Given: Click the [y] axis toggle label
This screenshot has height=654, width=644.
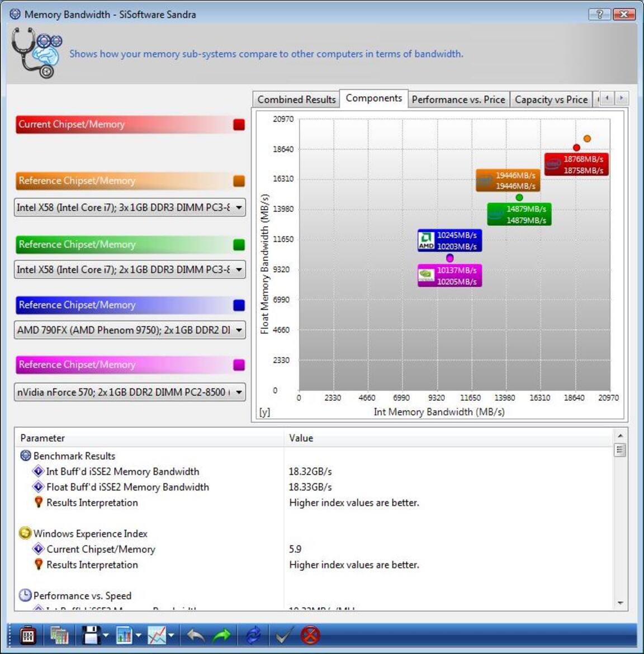Looking at the screenshot, I should [x=264, y=412].
